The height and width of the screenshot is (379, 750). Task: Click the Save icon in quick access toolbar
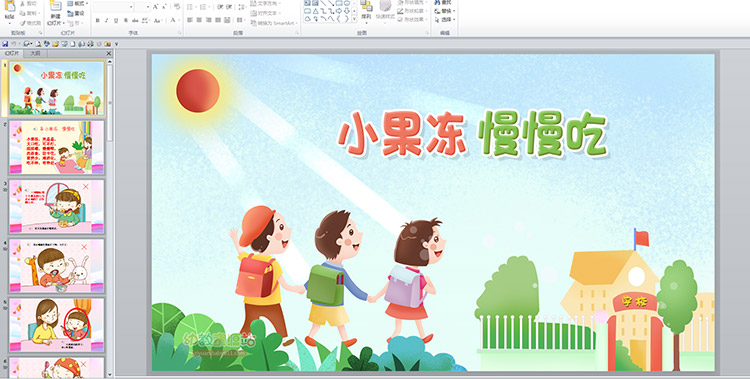coord(5,44)
